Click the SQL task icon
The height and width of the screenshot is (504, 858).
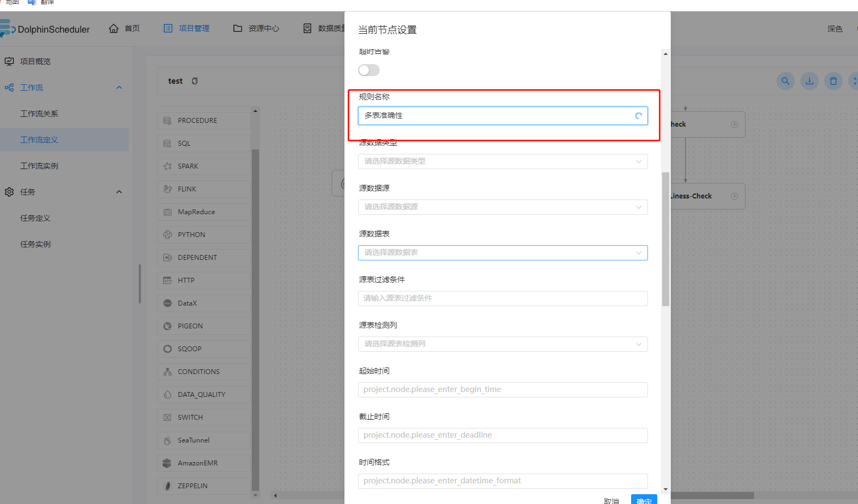[x=168, y=144]
